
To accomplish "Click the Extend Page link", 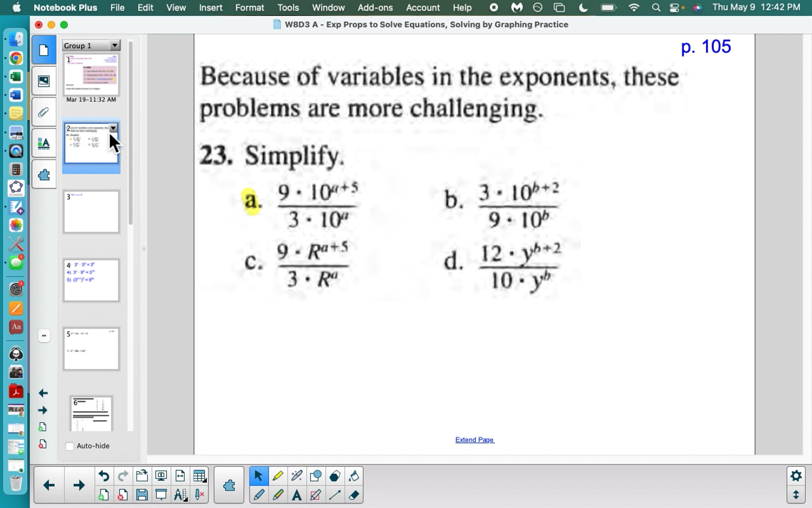I will [x=474, y=440].
